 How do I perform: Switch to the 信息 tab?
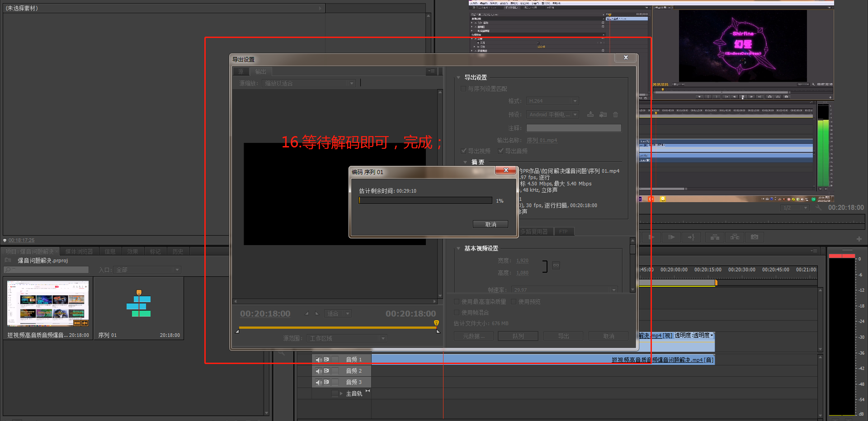pyautogui.click(x=110, y=251)
